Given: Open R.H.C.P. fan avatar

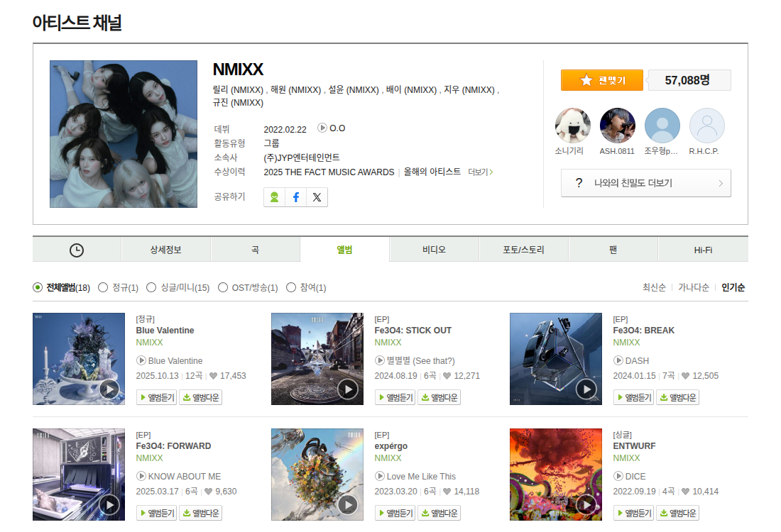Looking at the screenshot, I should (706, 126).
